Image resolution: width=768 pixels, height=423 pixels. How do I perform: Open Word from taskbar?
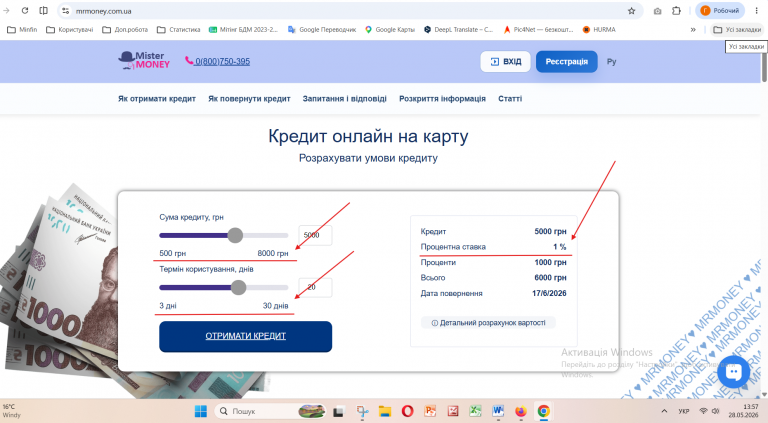(x=498, y=412)
